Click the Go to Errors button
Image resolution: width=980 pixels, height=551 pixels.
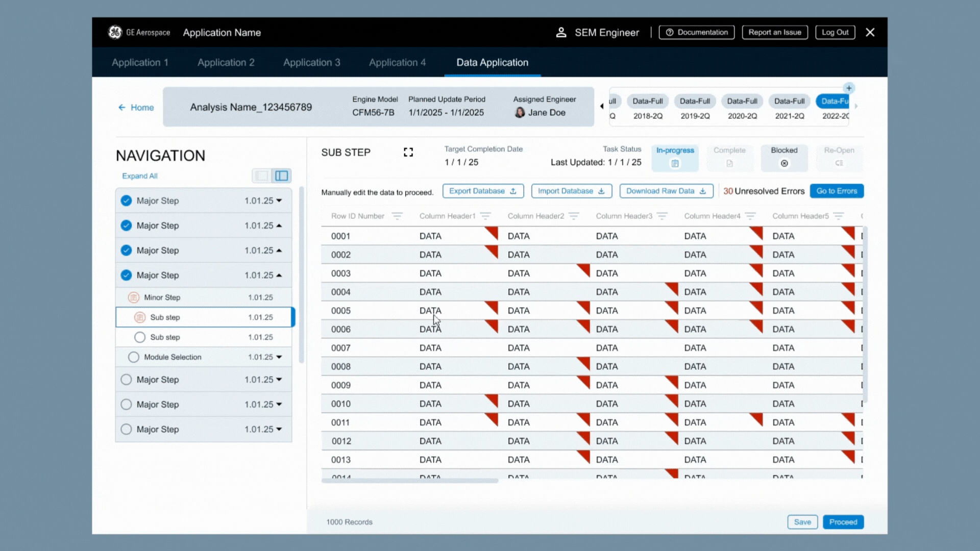click(837, 191)
